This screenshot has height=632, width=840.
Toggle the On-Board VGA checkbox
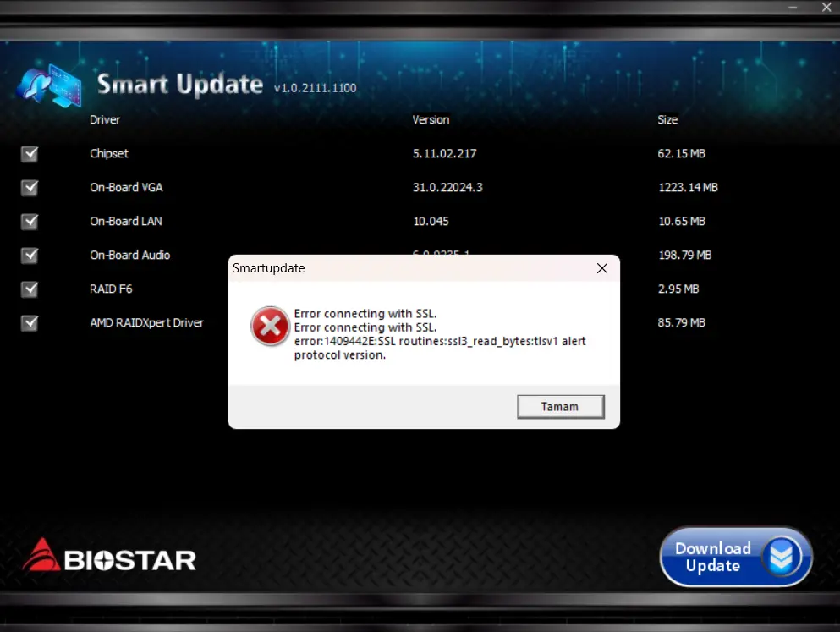[x=30, y=188]
